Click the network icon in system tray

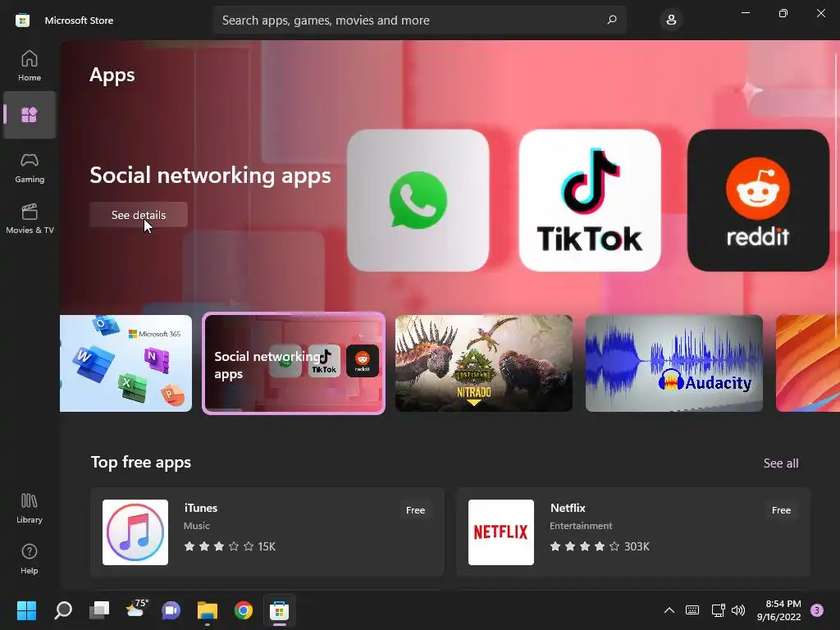click(718, 610)
